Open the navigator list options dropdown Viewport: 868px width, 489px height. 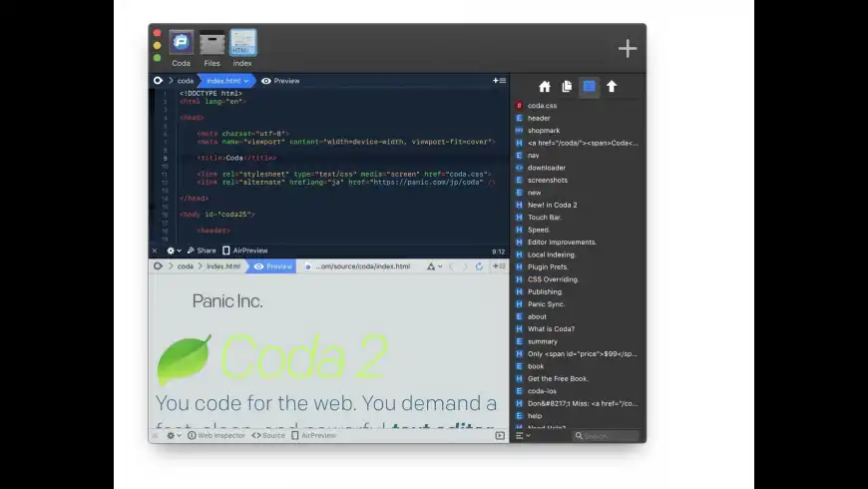pos(523,436)
